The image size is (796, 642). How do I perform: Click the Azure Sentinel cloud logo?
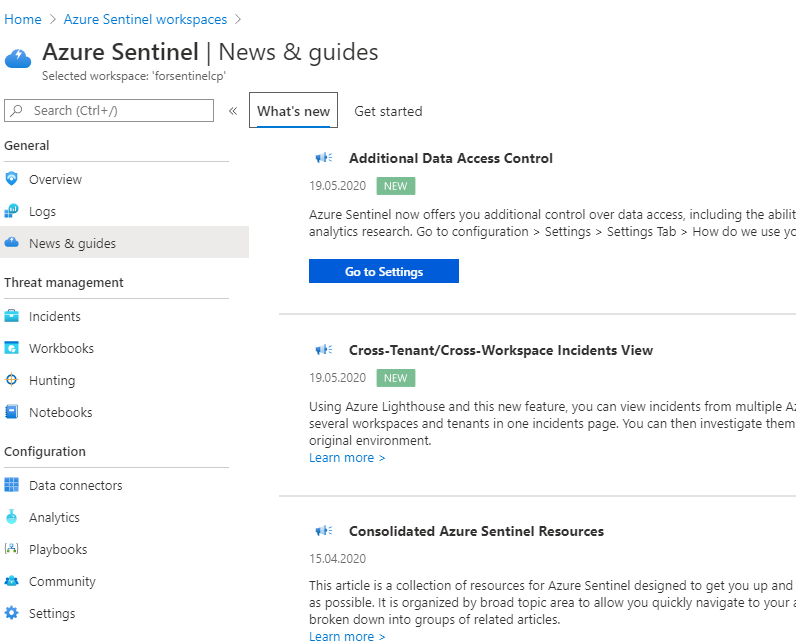click(x=18, y=58)
